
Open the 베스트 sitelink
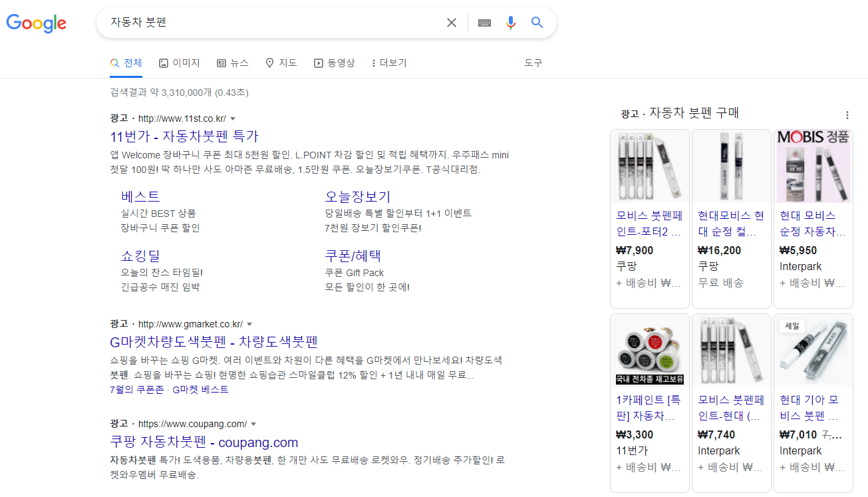click(140, 197)
